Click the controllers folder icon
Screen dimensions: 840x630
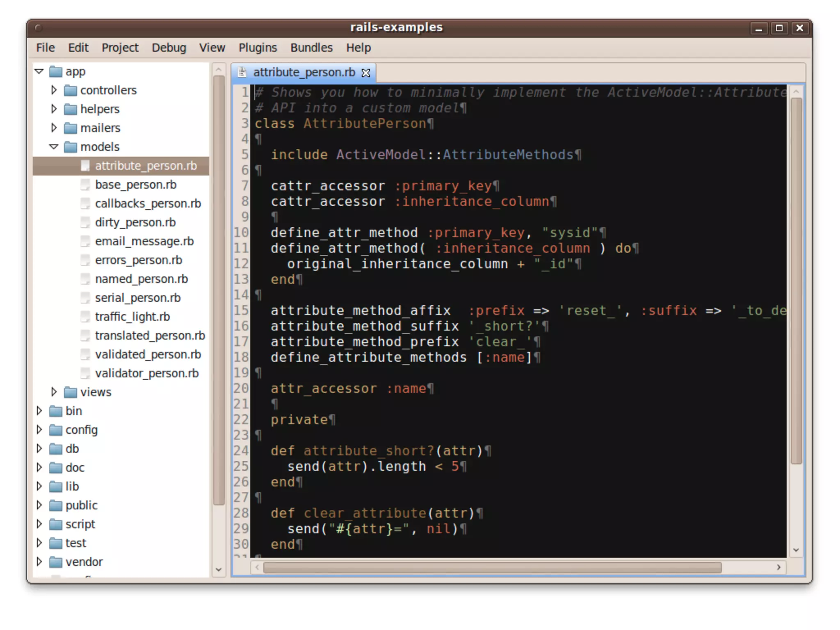(x=71, y=90)
